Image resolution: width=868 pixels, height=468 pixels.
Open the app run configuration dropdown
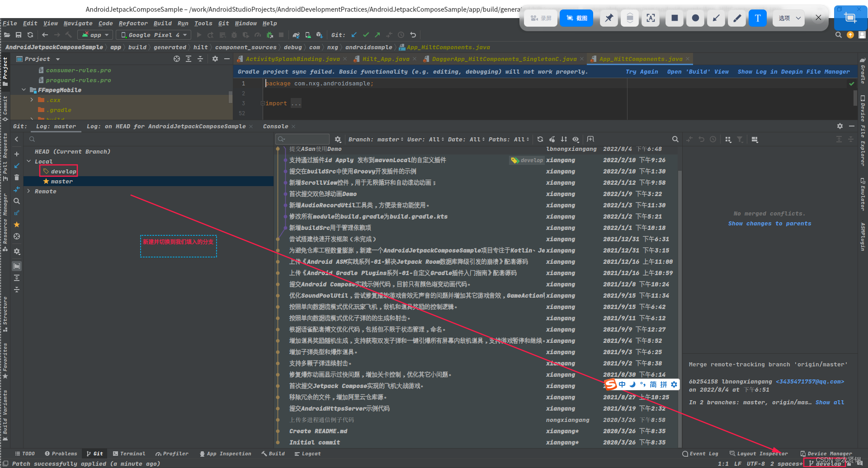coord(95,35)
